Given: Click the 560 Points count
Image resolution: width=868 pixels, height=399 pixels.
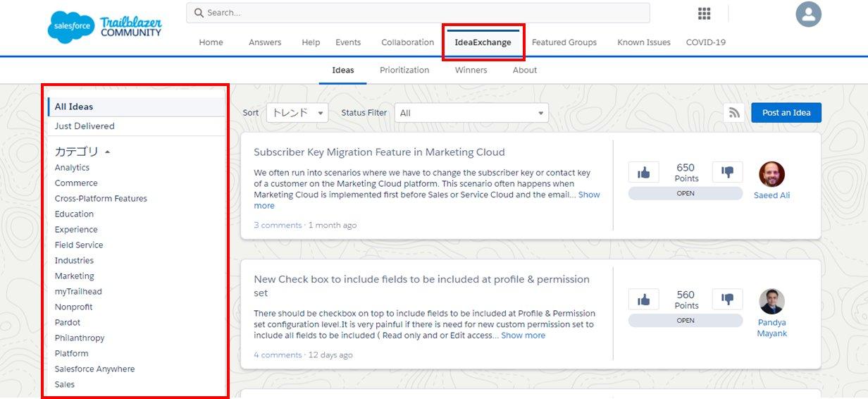Looking at the screenshot, I should (686, 300).
